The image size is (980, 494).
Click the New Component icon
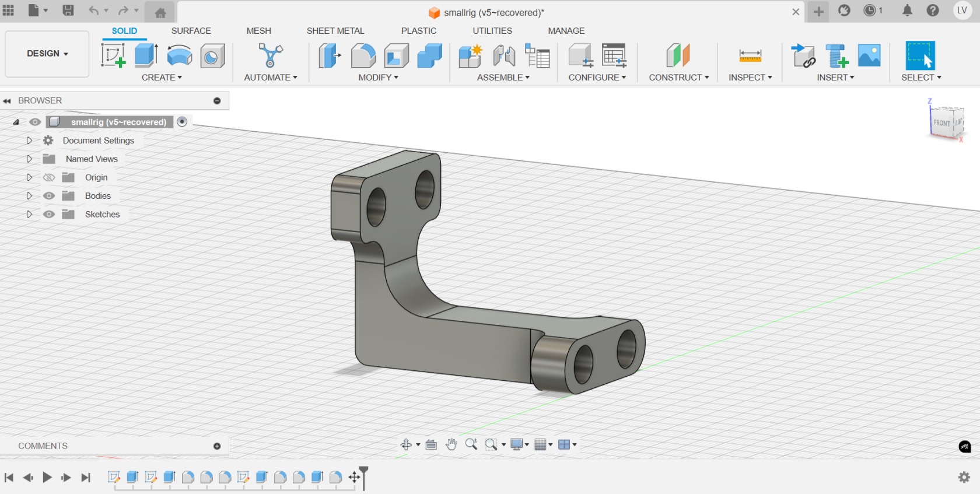[x=470, y=56]
